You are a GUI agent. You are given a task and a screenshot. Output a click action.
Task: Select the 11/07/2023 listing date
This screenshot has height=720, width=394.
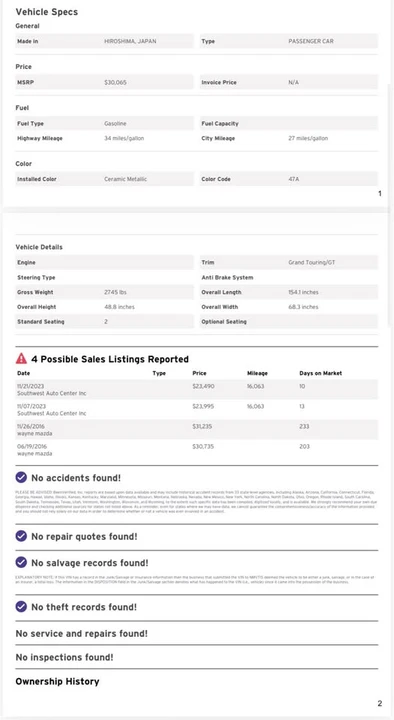(x=31, y=406)
